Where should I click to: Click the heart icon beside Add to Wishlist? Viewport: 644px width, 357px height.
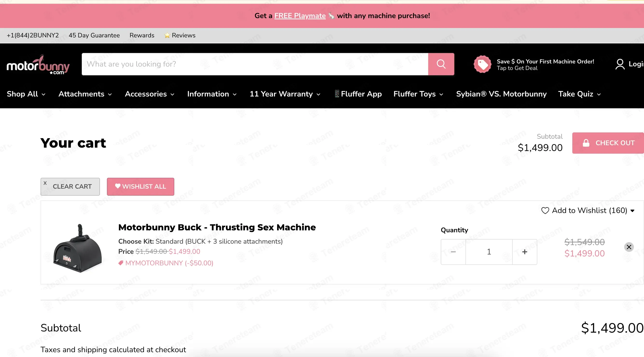545,211
